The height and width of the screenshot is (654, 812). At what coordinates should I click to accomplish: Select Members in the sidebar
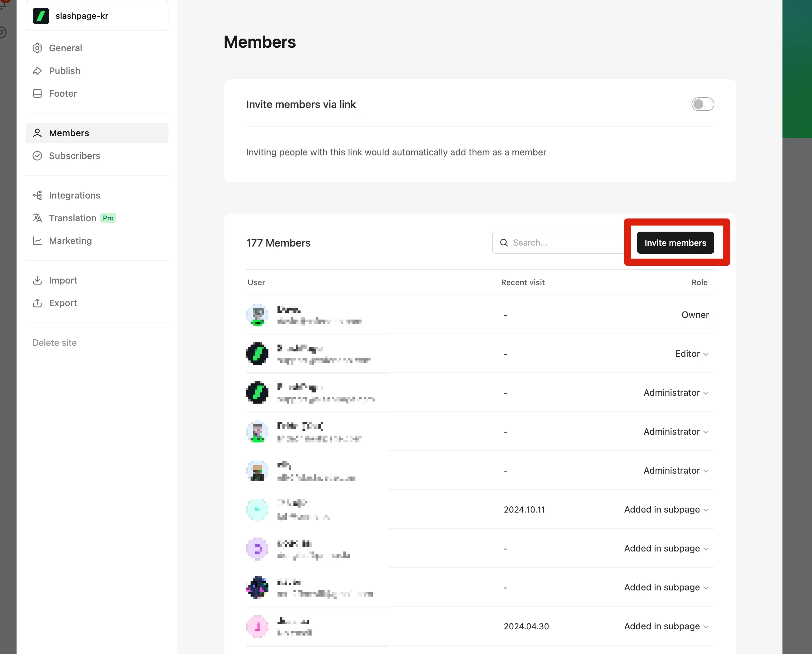69,133
